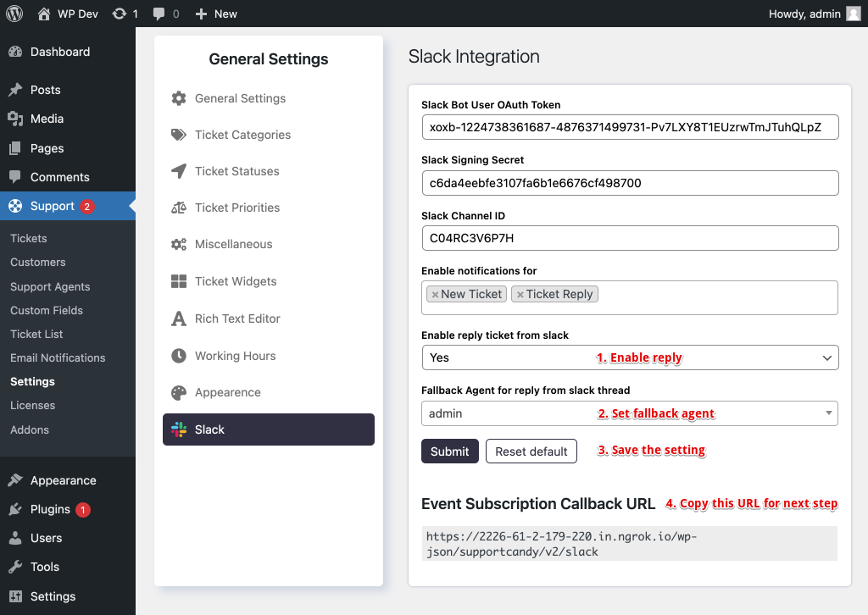Focus the Slack Channel ID field
Screen dimensions: 868x615
pyautogui.click(x=630, y=238)
